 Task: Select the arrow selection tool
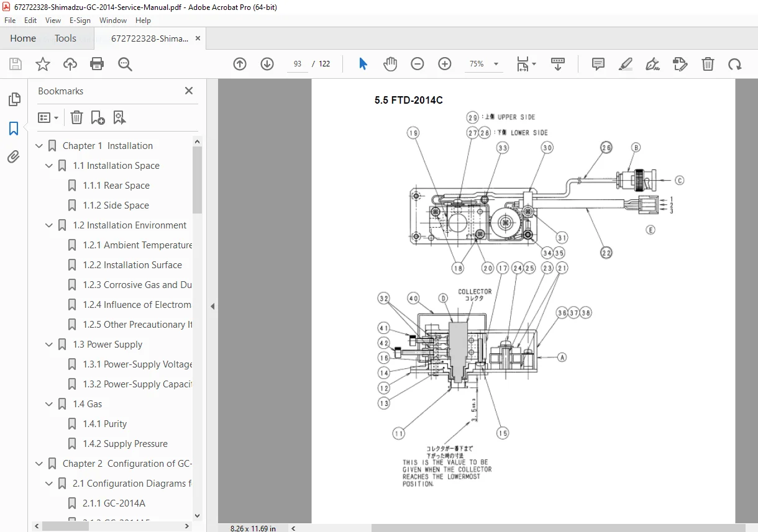363,64
